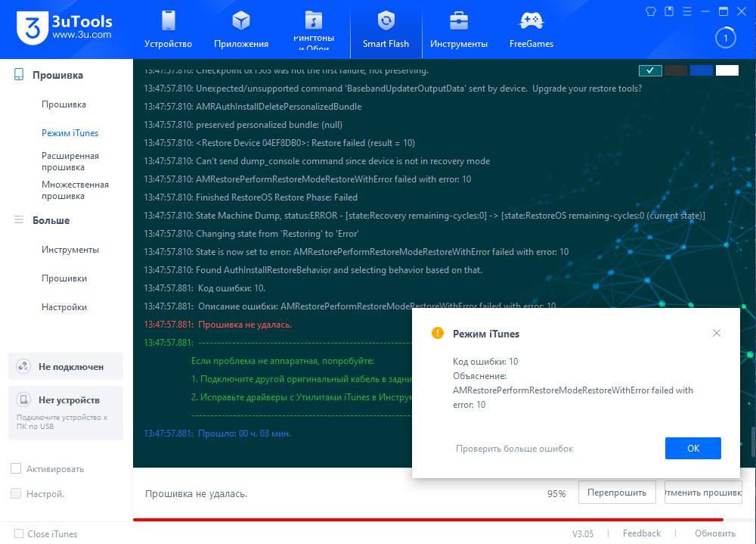This screenshot has width=756, height=544.
Task: Click the save-disk icon in title bar
Action: pos(669,11)
